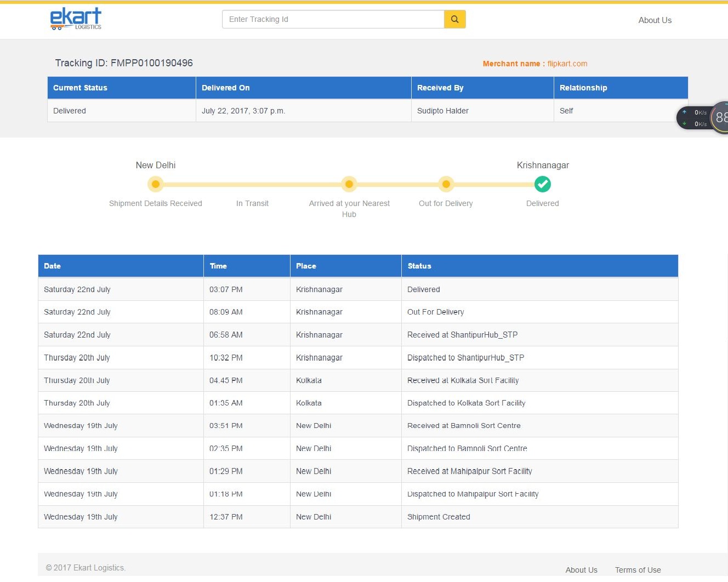728x582 pixels.
Task: Click the network speed monitor widget
Action: click(x=703, y=118)
